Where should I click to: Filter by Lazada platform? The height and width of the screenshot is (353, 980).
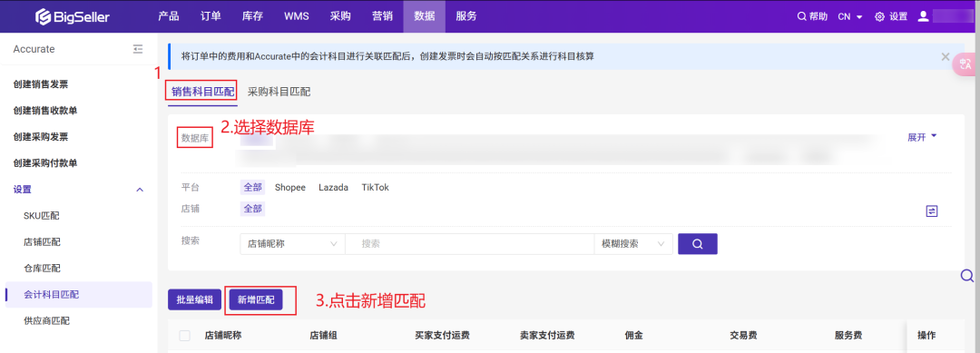tap(333, 188)
